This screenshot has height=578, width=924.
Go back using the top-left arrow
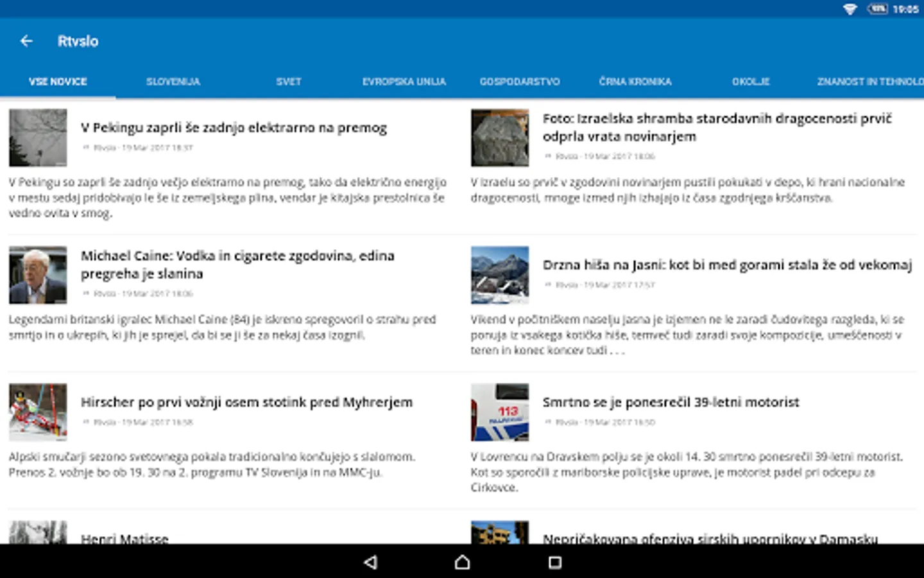coord(26,41)
